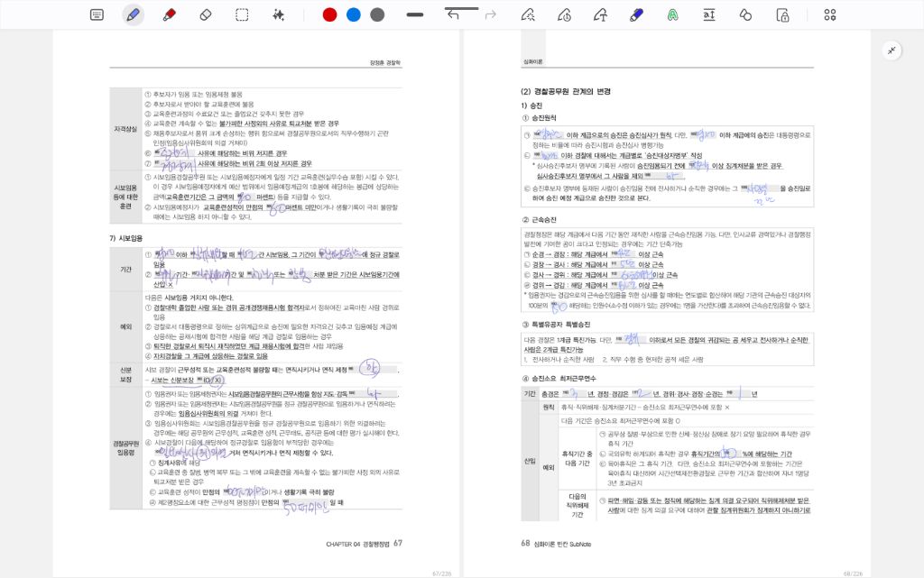Activate the sparkle AI tool
The width and height of the screenshot is (924, 578).
(278, 14)
